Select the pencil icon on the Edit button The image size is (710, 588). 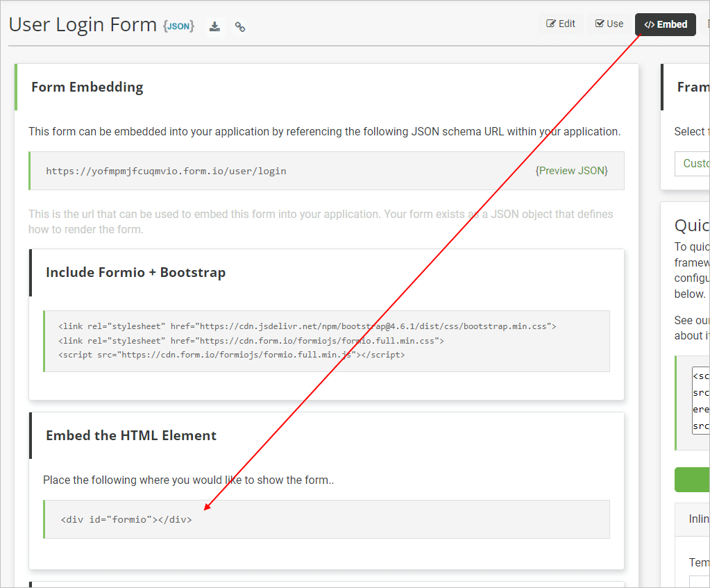click(x=550, y=23)
